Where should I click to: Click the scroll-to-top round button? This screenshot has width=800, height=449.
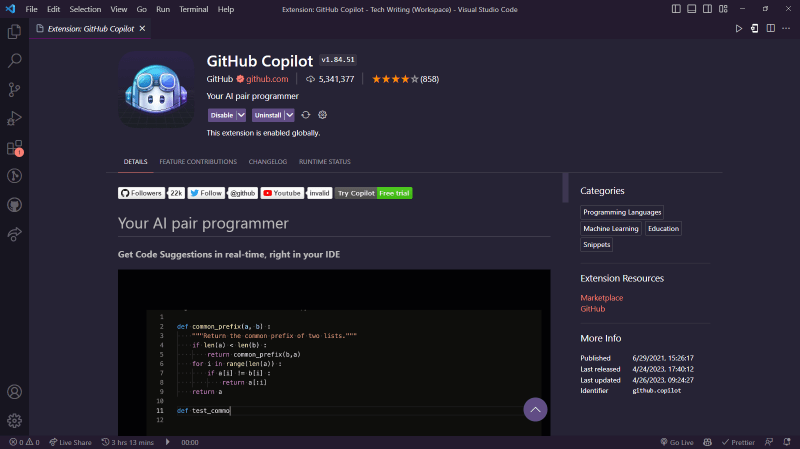(x=535, y=410)
